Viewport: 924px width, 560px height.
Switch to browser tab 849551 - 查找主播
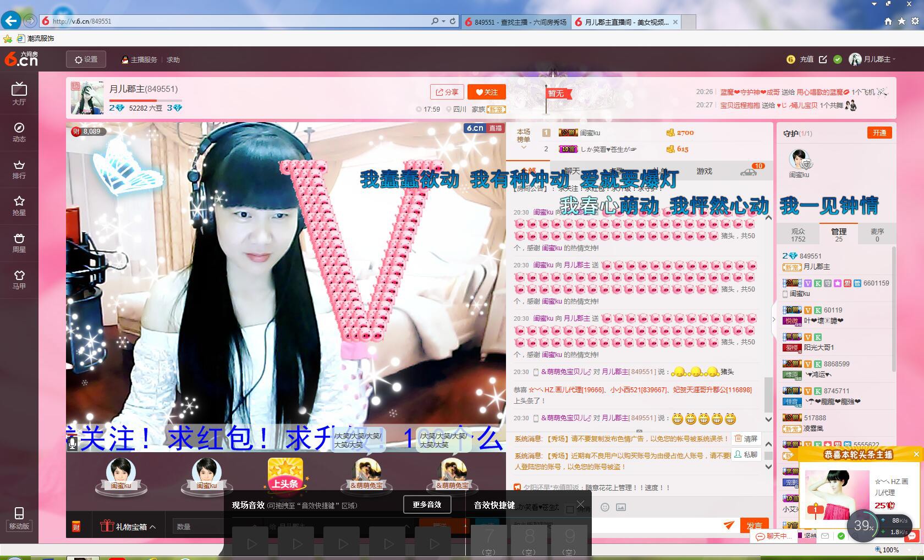pos(516,22)
